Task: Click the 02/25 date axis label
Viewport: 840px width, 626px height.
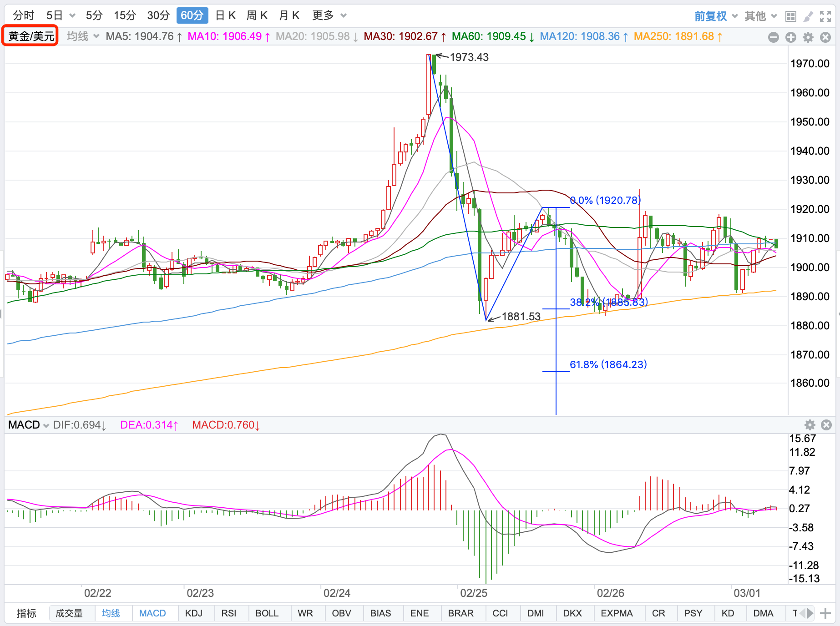Action: click(474, 593)
